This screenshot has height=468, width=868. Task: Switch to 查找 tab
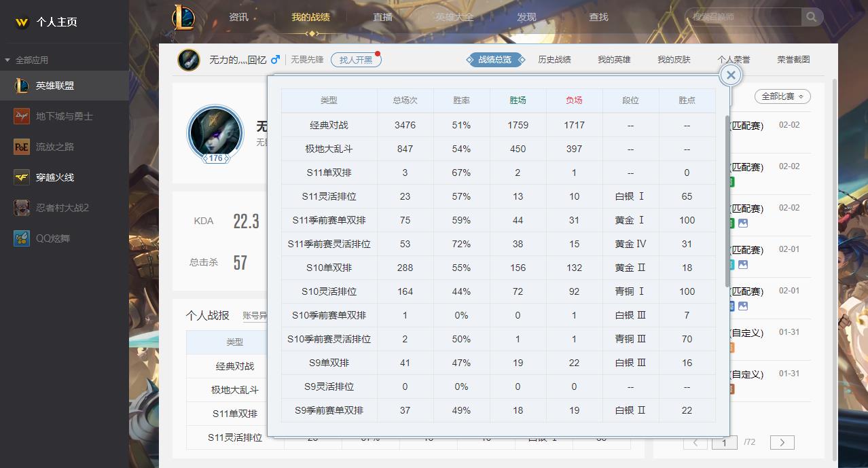[x=598, y=17]
